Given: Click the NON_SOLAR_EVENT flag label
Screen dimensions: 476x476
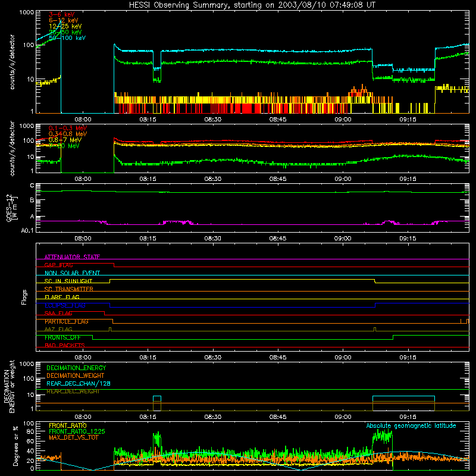Looking at the screenshot, I should 72,273.
